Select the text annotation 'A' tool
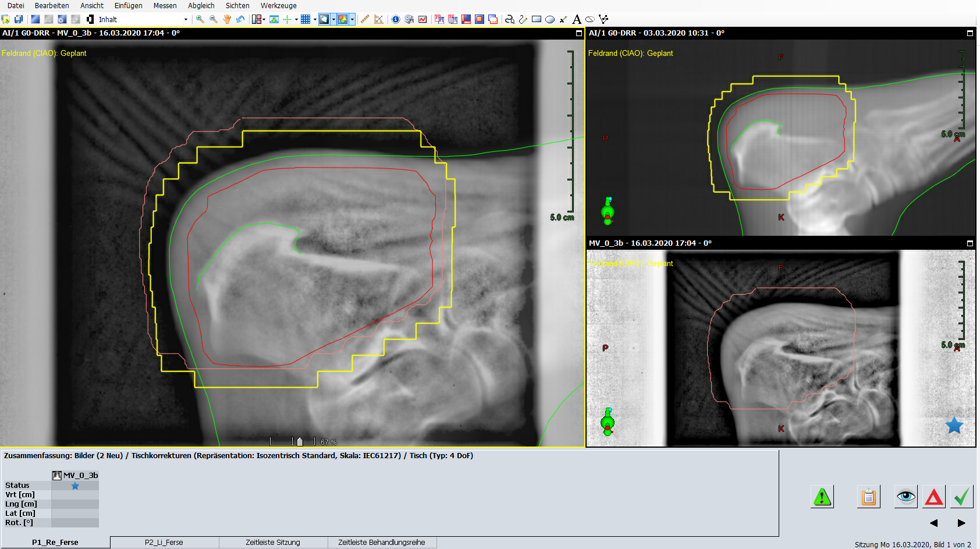 click(577, 19)
